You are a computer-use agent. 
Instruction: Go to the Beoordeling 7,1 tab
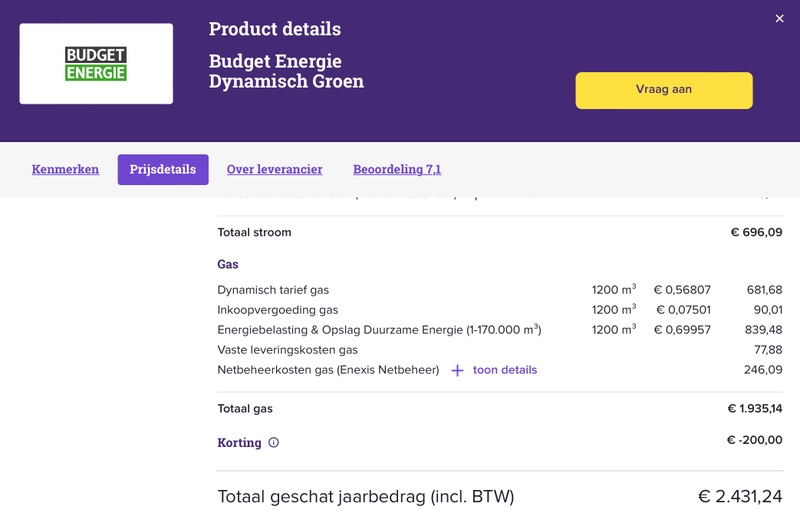tap(397, 170)
